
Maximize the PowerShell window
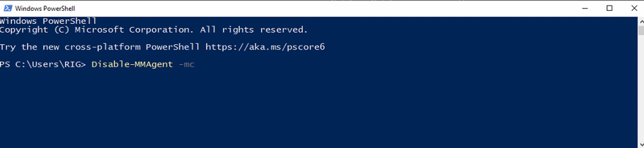click(x=609, y=8)
